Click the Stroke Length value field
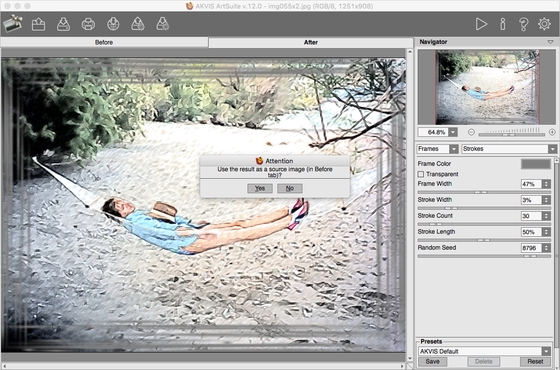The image size is (560, 370). [x=531, y=232]
